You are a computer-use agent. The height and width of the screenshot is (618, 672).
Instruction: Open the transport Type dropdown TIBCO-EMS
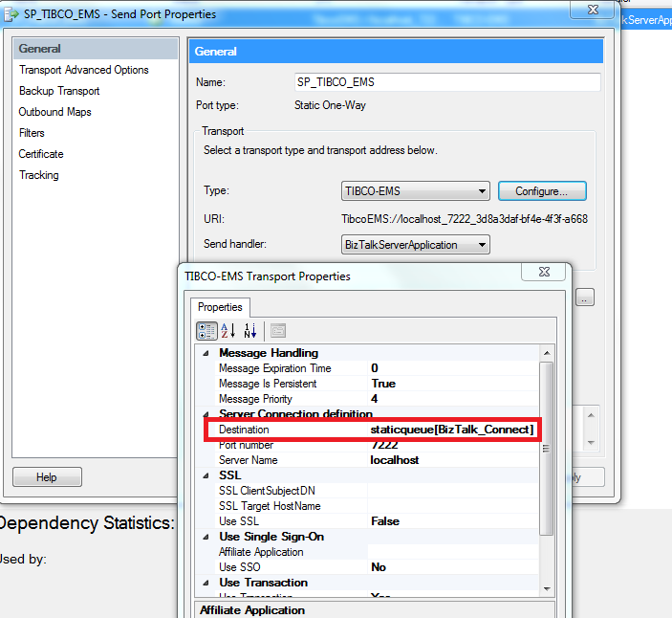pyautogui.click(x=415, y=190)
